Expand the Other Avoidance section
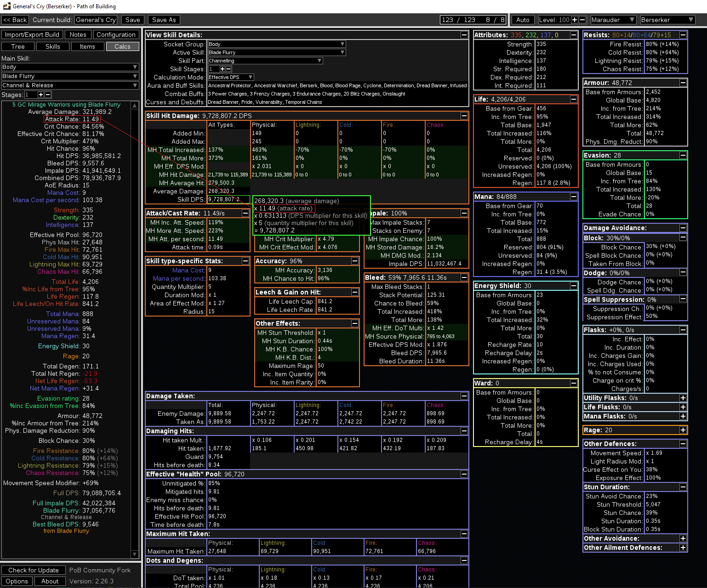The image size is (707, 588). tap(683, 538)
